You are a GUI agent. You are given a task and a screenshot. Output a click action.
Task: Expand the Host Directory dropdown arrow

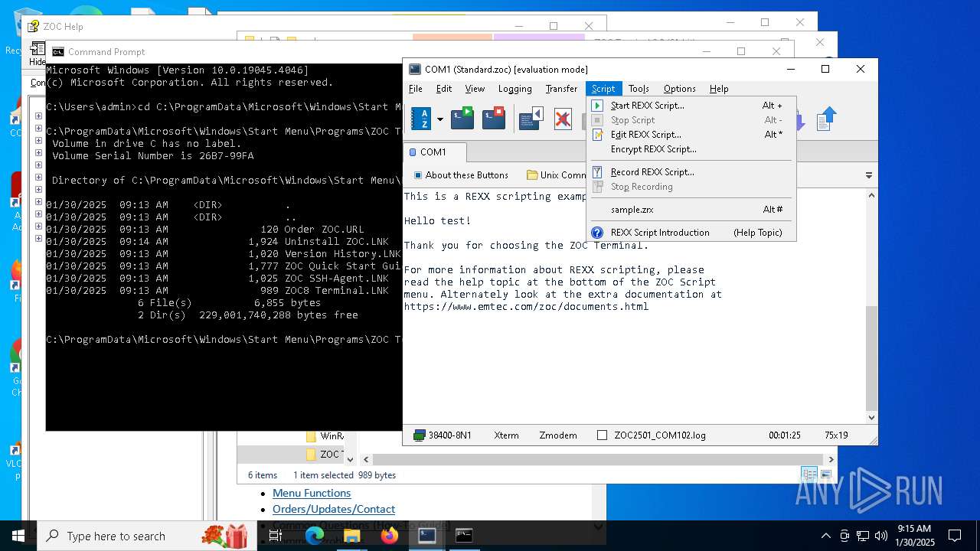pyautogui.click(x=439, y=119)
